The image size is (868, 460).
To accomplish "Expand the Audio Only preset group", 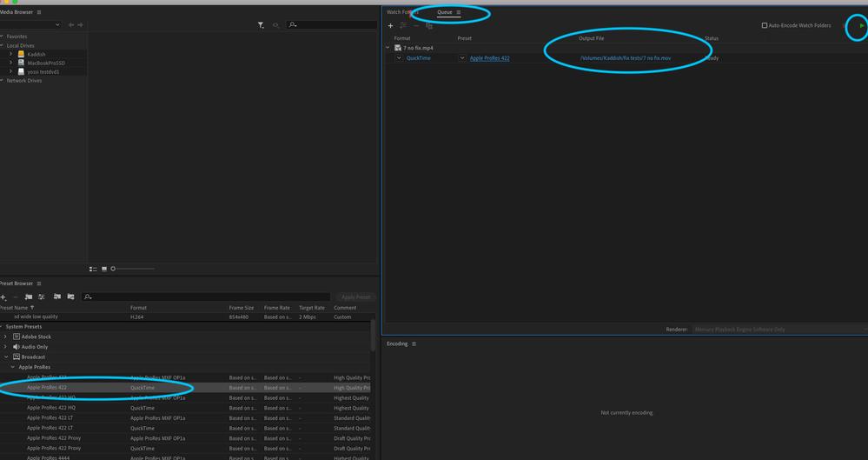I will 6,347.
